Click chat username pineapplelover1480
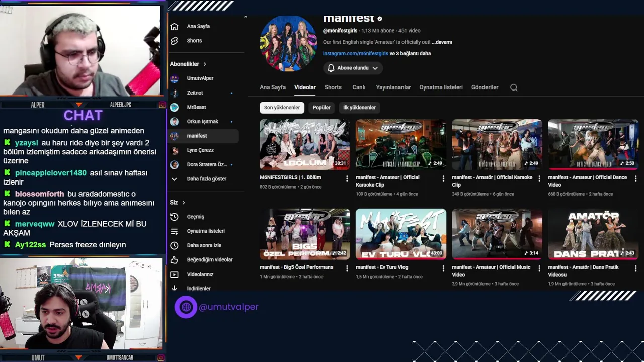The height and width of the screenshot is (362, 644). (51, 173)
